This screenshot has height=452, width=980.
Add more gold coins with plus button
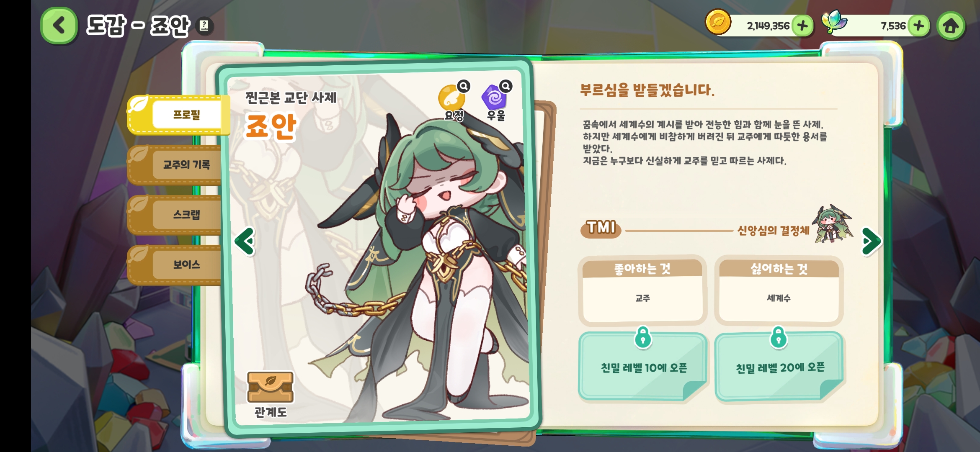click(802, 26)
